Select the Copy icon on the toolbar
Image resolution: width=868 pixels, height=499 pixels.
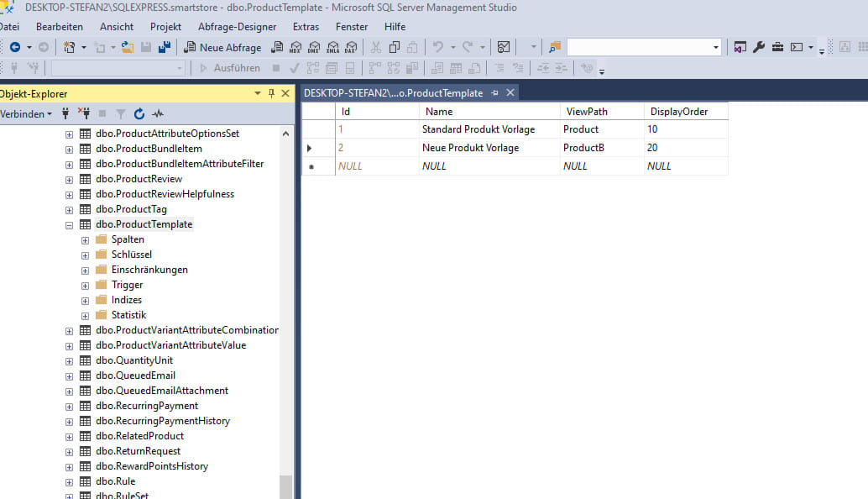(393, 47)
